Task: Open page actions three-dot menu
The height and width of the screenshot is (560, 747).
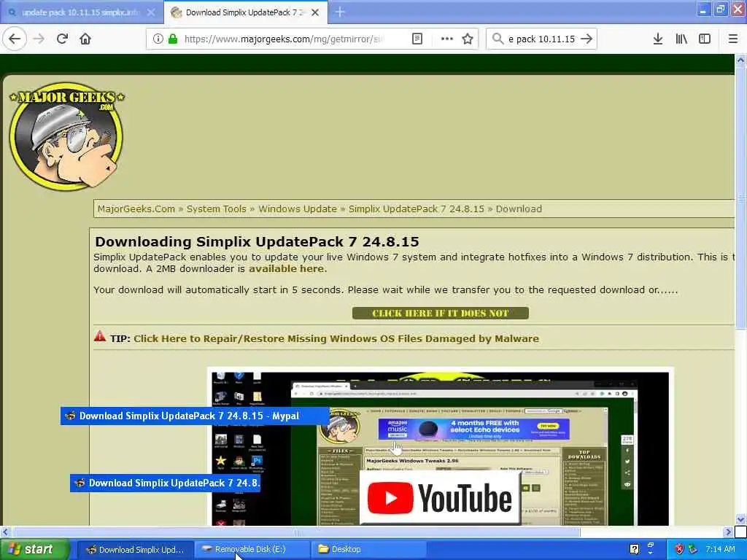Action: tap(447, 39)
